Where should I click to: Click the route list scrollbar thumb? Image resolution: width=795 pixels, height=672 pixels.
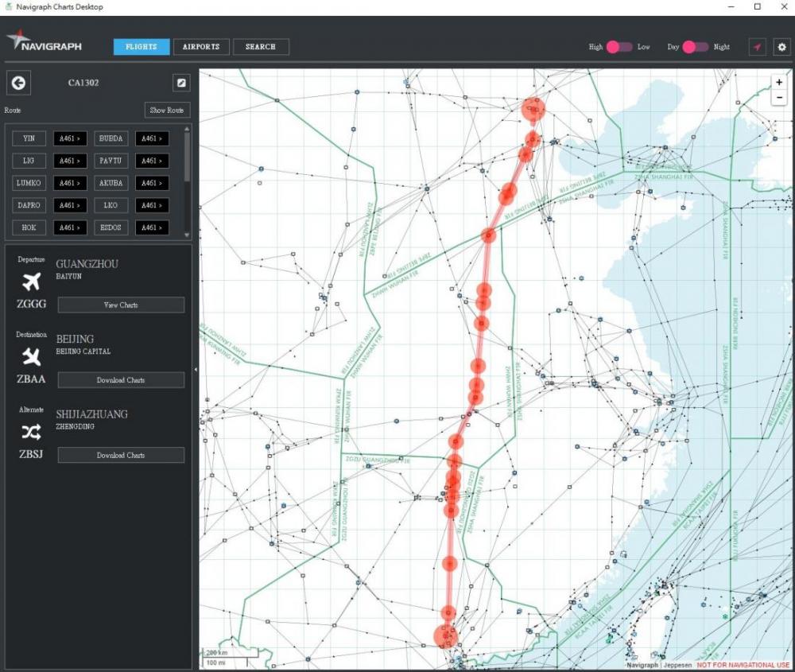[x=187, y=157]
